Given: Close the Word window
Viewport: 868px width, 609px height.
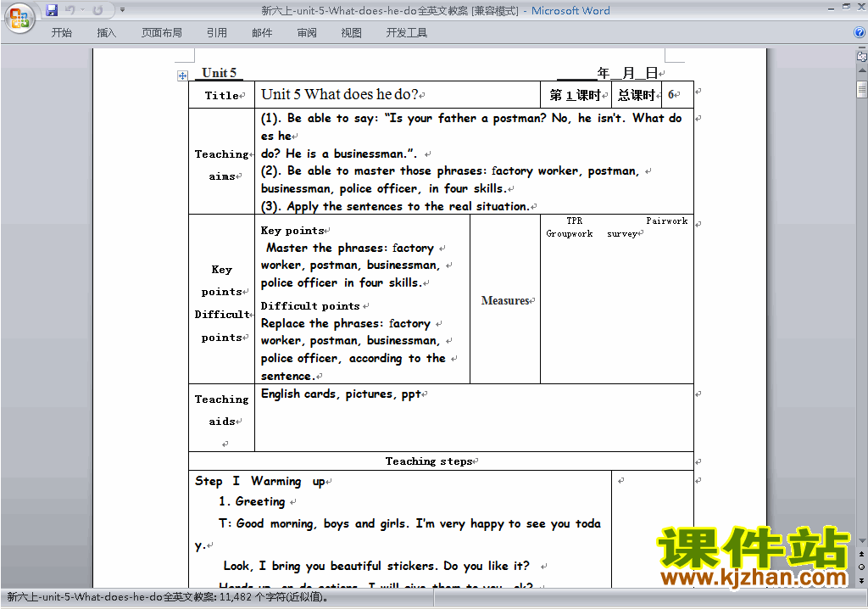Looking at the screenshot, I should [861, 7].
